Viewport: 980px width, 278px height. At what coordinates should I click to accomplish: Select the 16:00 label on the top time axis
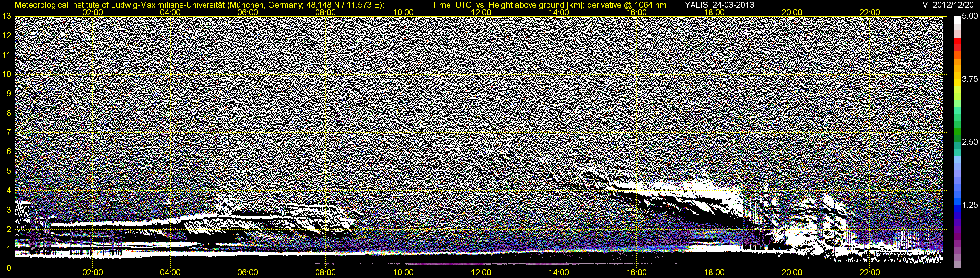(636, 12)
